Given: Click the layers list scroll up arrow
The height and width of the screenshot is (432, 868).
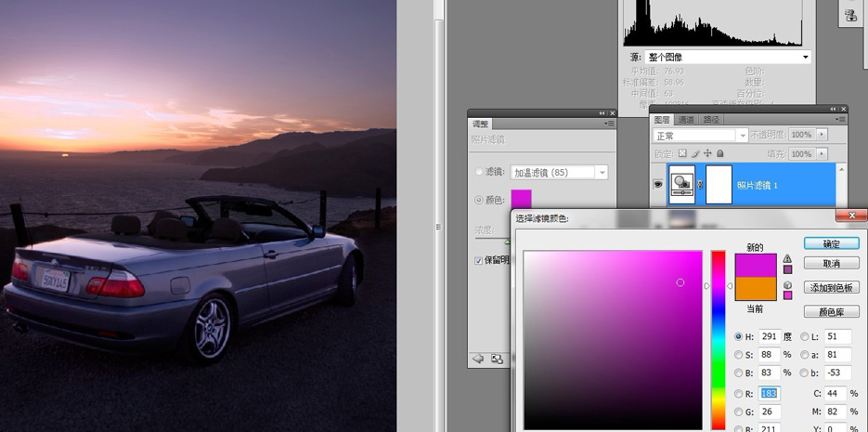Looking at the screenshot, I should click(841, 169).
